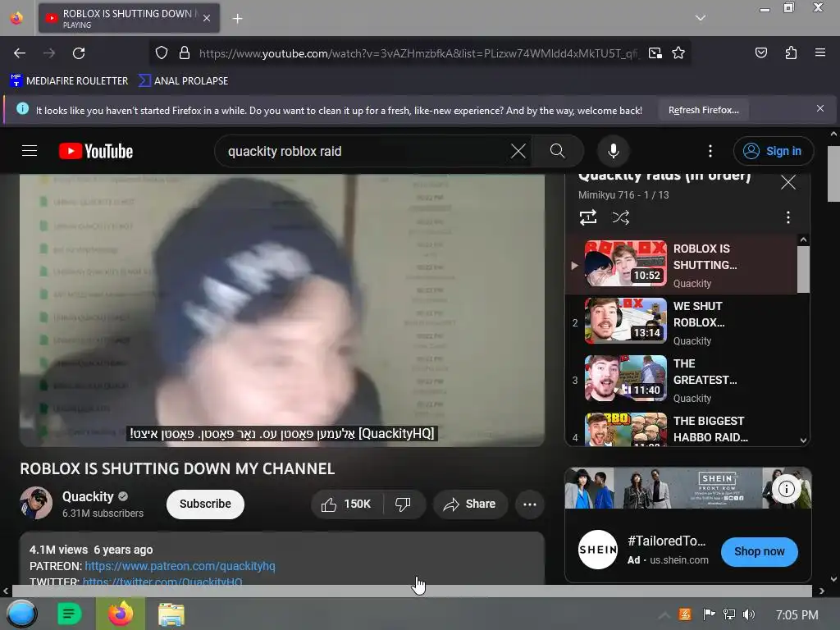This screenshot has width=840, height=630.
Task: Reload the page with the refresh icon
Action: click(79, 53)
